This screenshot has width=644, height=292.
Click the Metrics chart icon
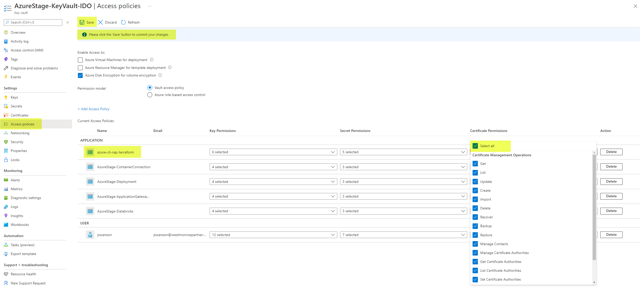click(6, 189)
